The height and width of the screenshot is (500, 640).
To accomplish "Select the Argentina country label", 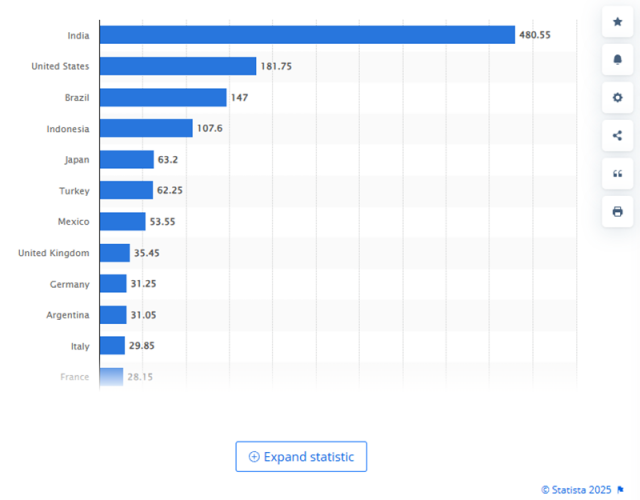I will 67,315.
